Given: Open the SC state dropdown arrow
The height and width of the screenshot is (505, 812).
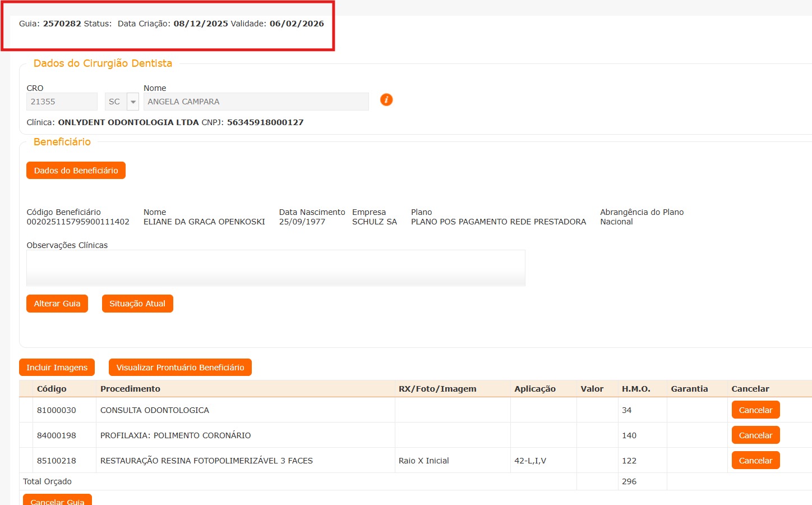Looking at the screenshot, I should [133, 102].
